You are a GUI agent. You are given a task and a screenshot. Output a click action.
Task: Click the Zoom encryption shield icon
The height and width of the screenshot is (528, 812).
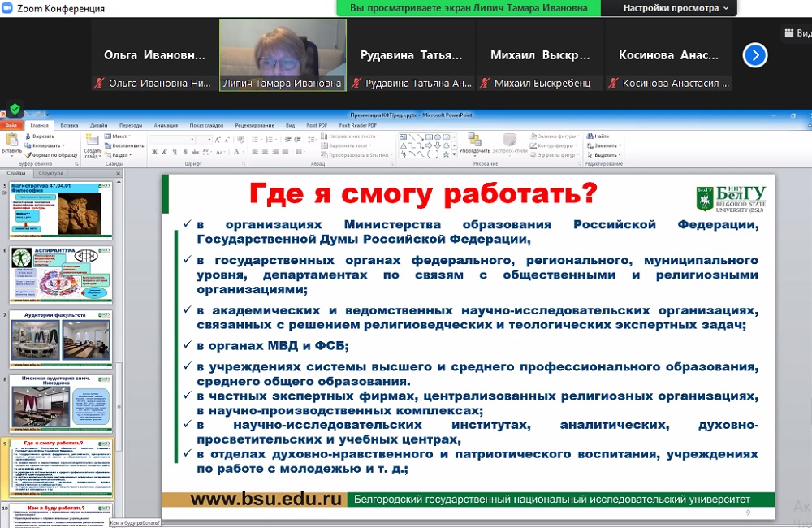click(15, 109)
